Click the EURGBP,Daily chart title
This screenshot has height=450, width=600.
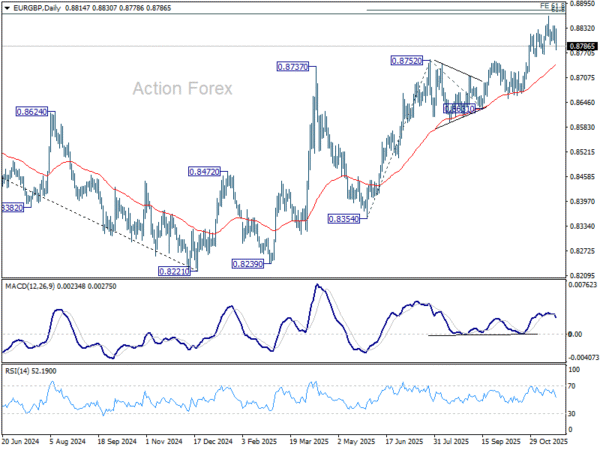pyautogui.click(x=31, y=6)
